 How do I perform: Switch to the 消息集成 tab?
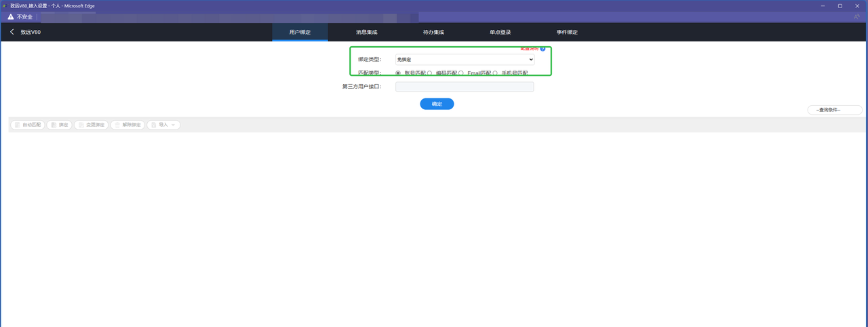366,32
